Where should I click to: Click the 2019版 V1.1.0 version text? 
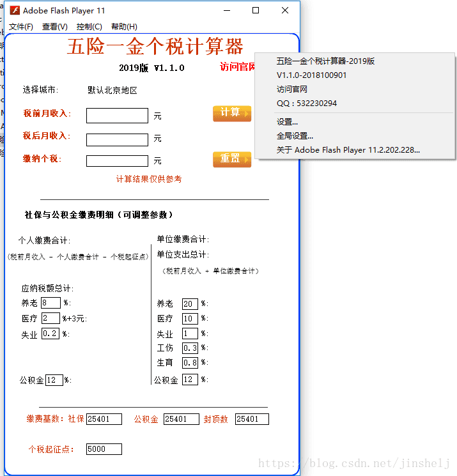point(151,68)
